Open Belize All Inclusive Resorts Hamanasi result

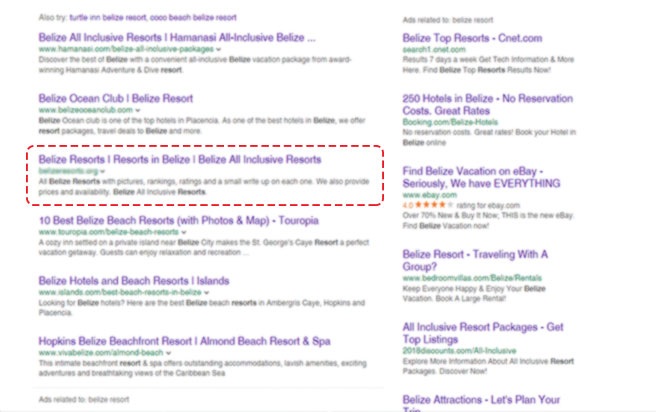pyautogui.click(x=177, y=38)
